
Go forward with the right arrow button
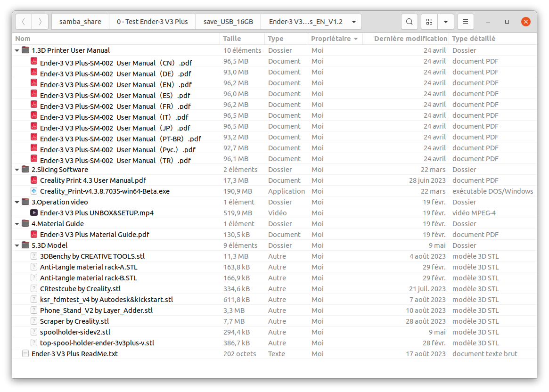pos(40,22)
